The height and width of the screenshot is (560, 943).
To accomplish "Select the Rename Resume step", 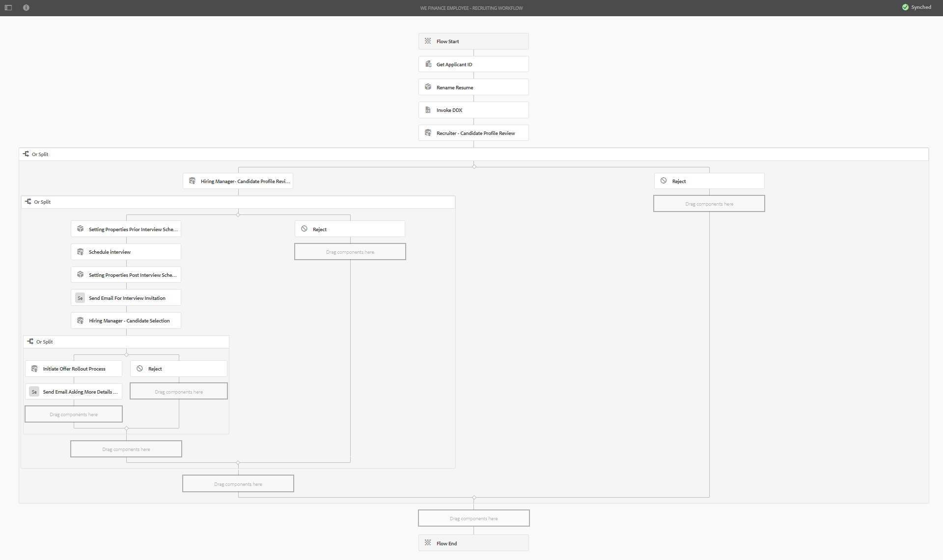I will tap(473, 87).
